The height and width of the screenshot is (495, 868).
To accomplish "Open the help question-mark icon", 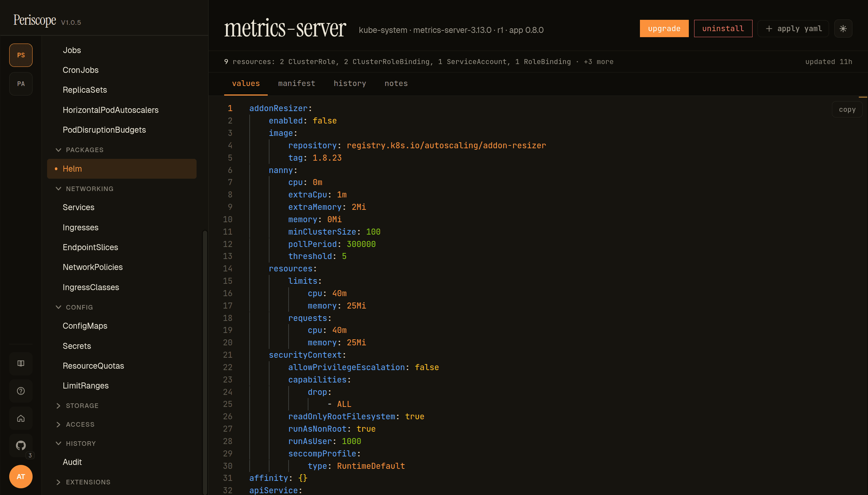I will (21, 391).
